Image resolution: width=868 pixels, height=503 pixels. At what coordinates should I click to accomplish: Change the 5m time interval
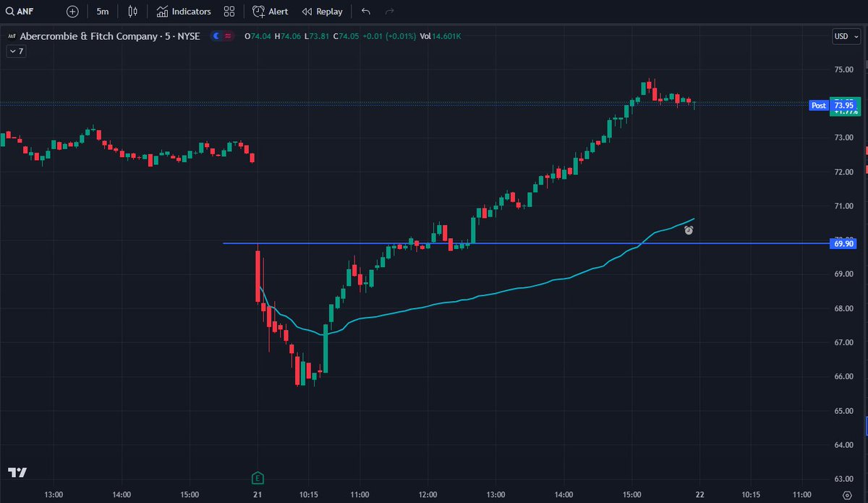[x=103, y=12]
